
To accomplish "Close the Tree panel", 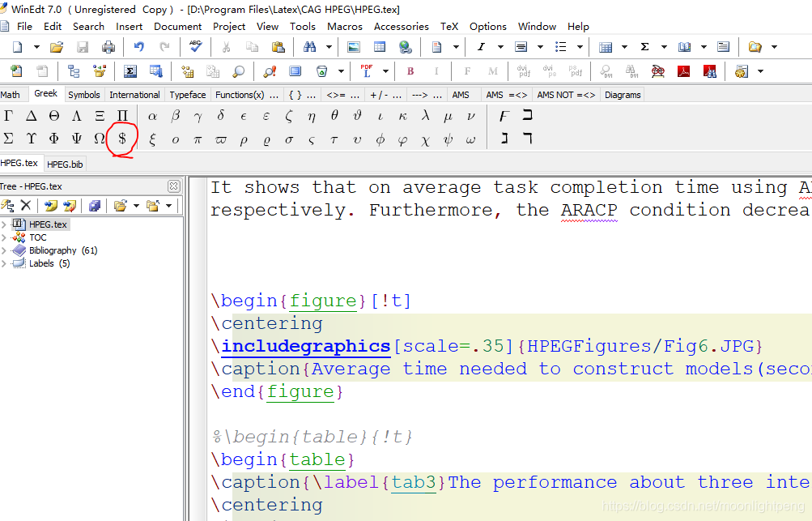I will point(174,186).
